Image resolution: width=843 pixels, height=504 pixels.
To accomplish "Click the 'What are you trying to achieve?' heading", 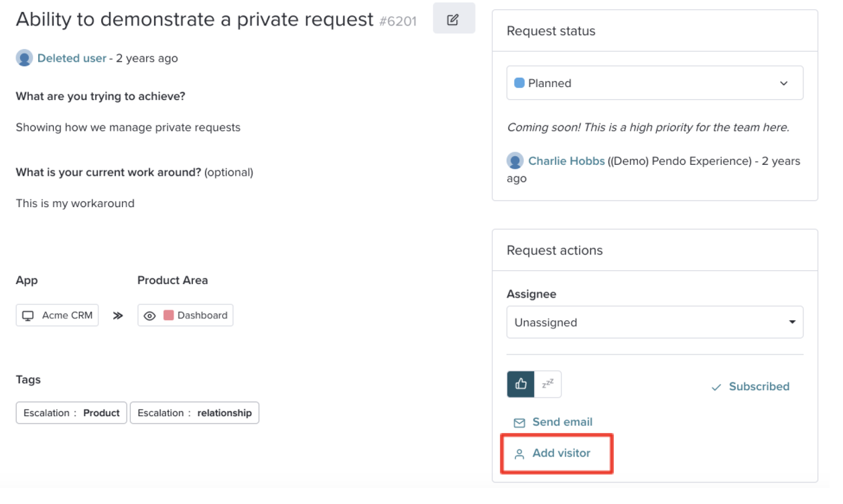I will click(101, 97).
